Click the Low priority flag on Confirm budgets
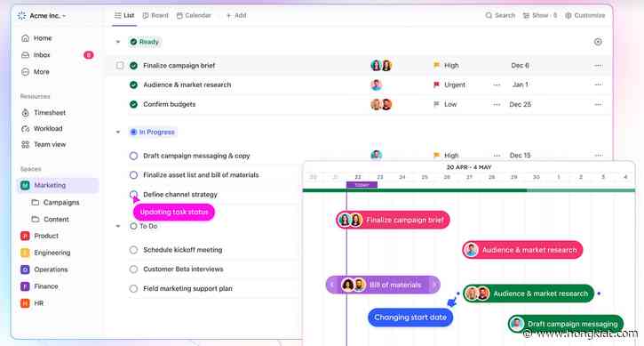Viewport: 644px width, 346px height. tap(436, 104)
